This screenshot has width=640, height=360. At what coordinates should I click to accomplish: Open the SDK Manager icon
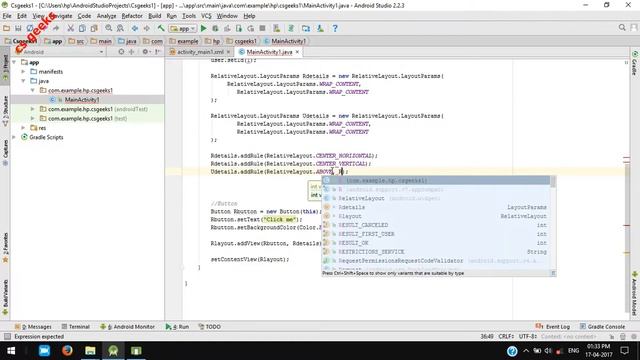pos(320,28)
